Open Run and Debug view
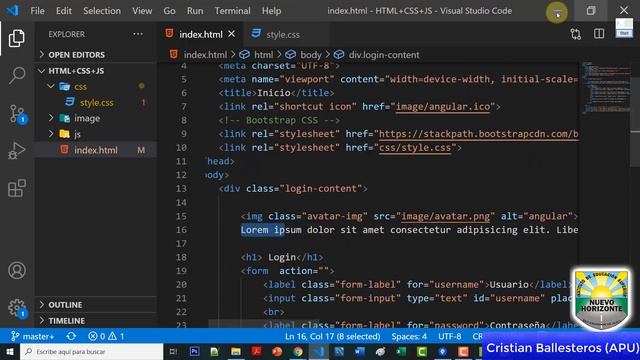 (17, 151)
